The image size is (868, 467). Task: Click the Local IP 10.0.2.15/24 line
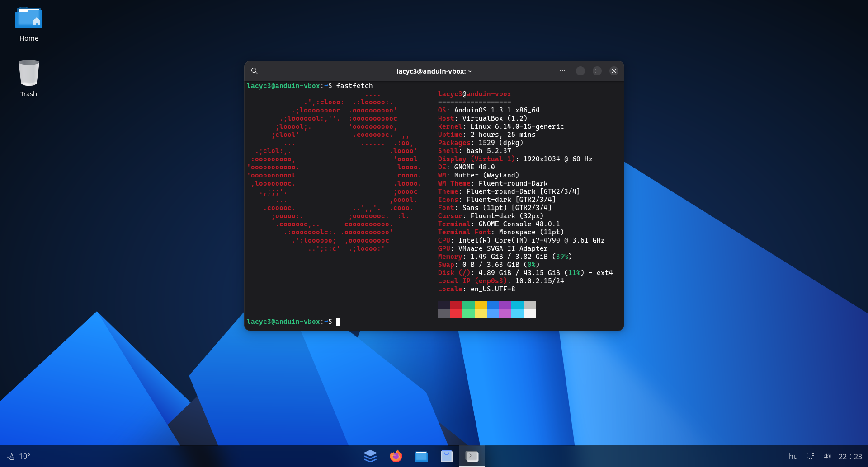[501, 281]
